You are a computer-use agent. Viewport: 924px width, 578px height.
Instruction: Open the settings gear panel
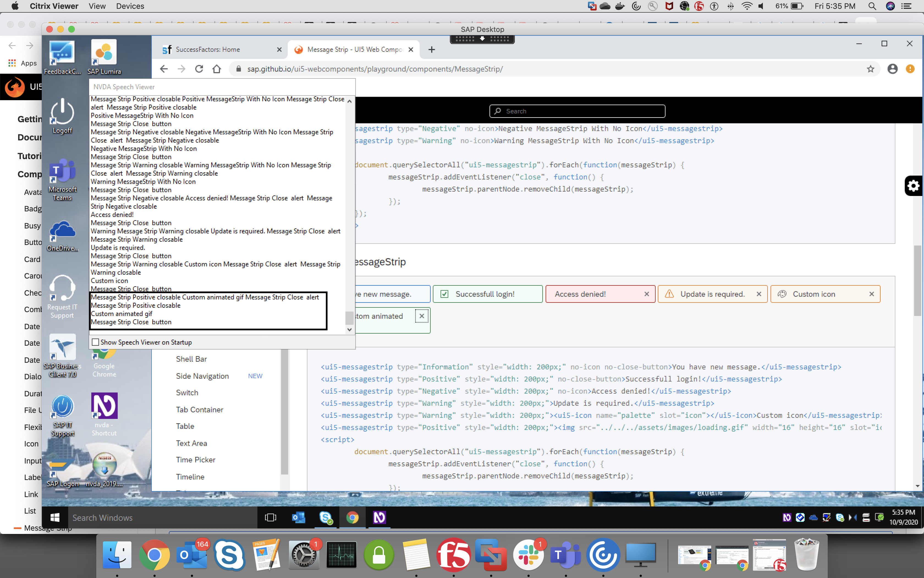coord(914,186)
